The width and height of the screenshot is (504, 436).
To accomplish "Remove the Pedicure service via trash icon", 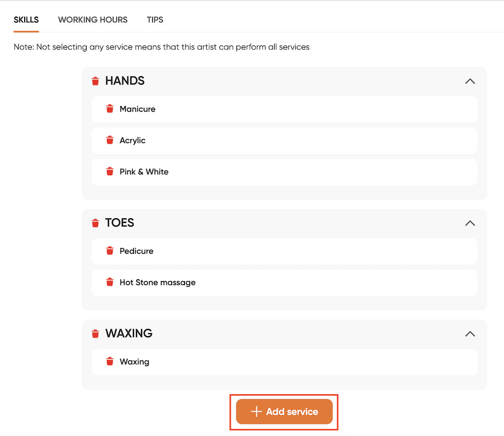I will pos(109,251).
